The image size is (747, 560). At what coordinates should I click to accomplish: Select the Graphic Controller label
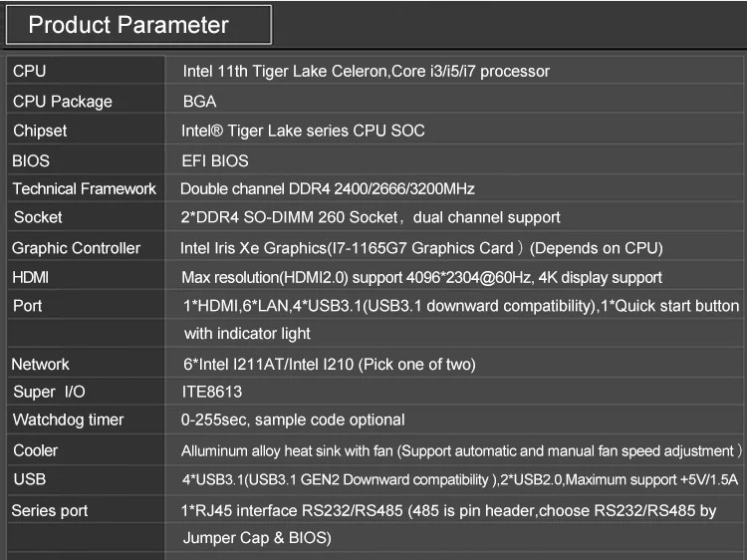(x=77, y=248)
